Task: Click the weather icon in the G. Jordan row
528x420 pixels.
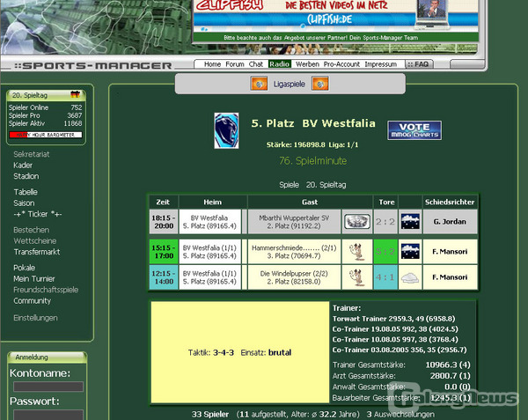Action: (x=409, y=221)
